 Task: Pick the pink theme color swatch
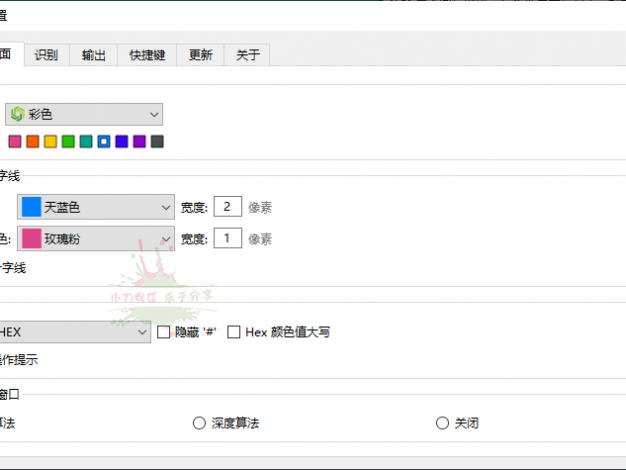[x=15, y=141]
